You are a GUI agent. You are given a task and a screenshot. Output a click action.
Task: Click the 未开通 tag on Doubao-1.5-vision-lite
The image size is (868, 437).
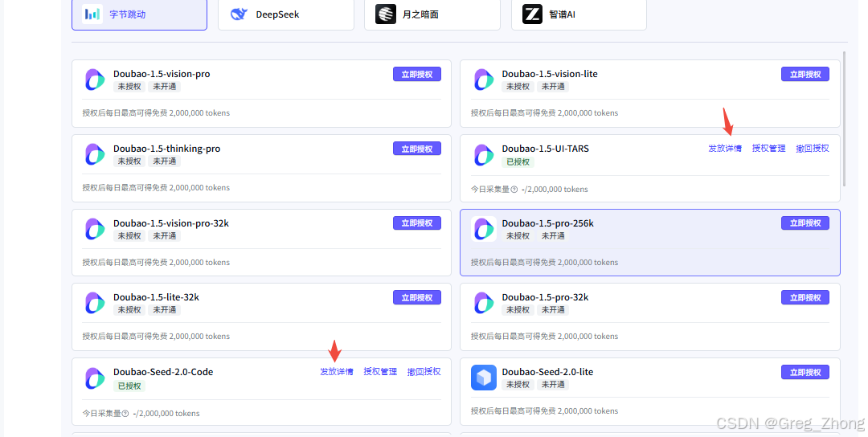553,86
